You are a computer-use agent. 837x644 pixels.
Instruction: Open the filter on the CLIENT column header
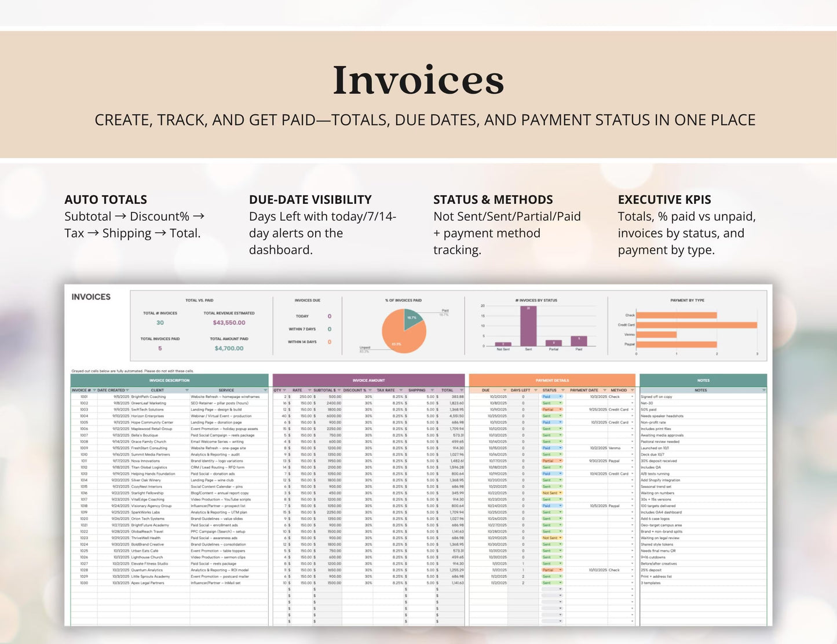pyautogui.click(x=187, y=390)
